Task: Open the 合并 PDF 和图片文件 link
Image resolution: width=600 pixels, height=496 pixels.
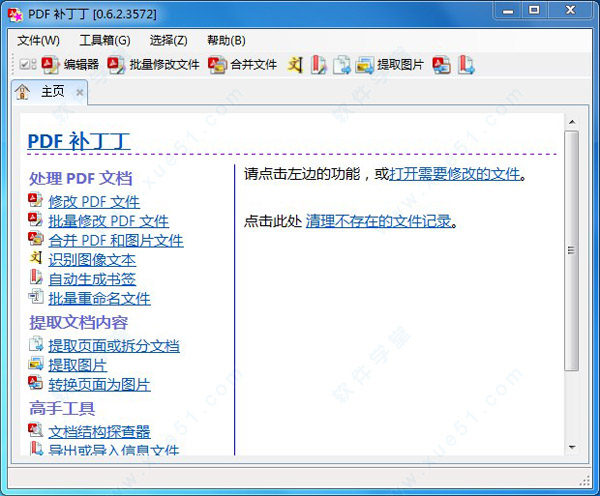Action: click(x=116, y=241)
